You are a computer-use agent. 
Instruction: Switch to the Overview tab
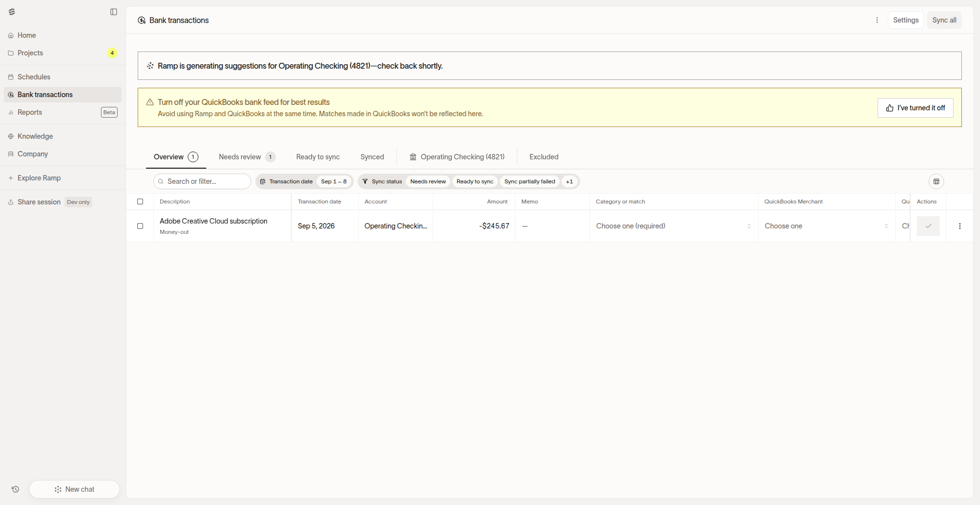coord(176,157)
